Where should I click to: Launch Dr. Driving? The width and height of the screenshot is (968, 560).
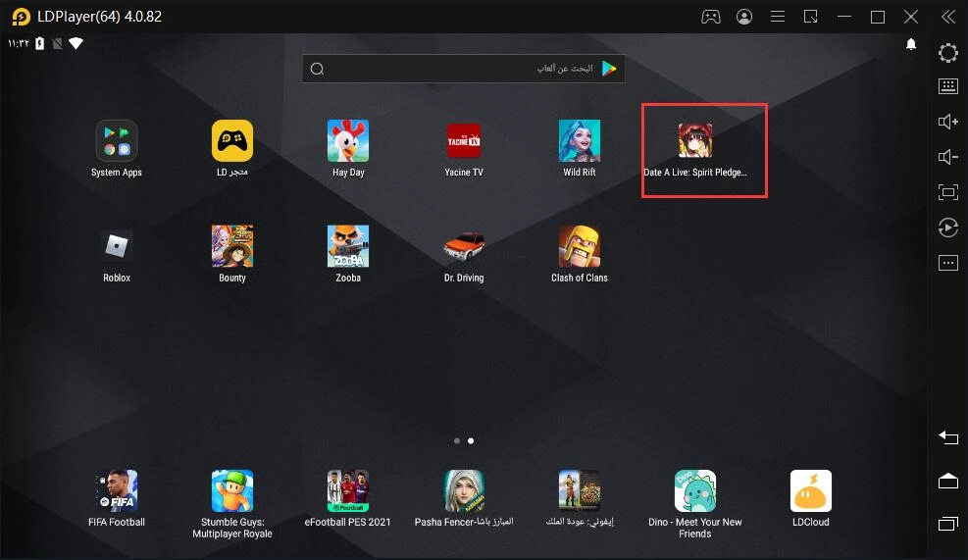point(464,246)
